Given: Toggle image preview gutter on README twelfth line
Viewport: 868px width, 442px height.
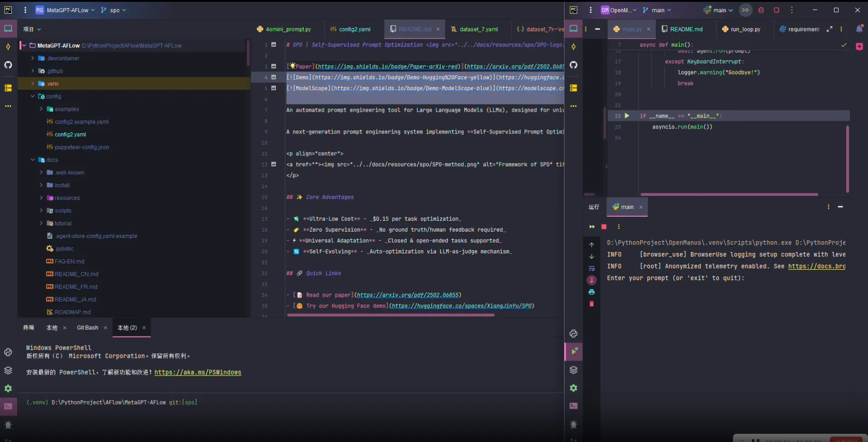Looking at the screenshot, I should [274, 164].
